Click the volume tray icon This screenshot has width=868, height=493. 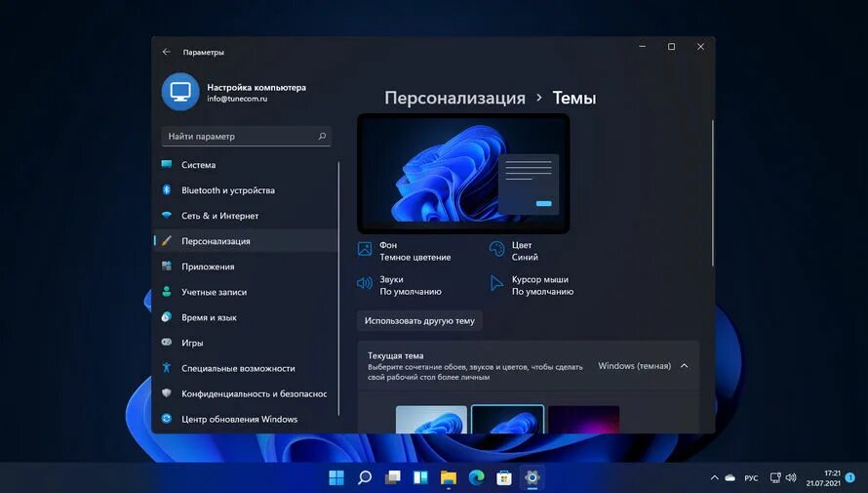[791, 477]
